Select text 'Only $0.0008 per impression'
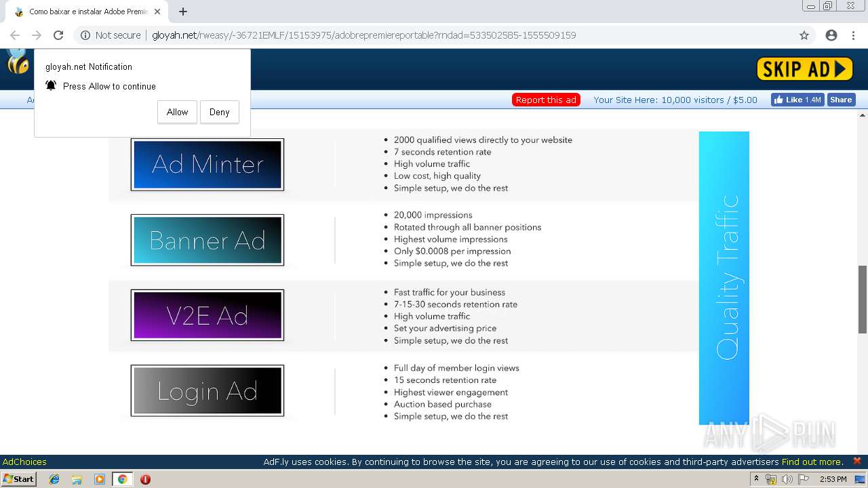The image size is (868, 488). pos(452,251)
